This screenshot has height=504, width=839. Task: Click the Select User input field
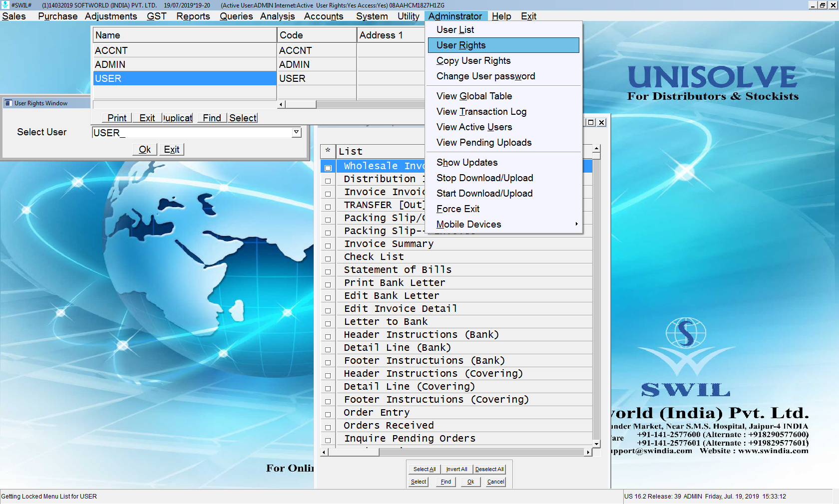192,132
